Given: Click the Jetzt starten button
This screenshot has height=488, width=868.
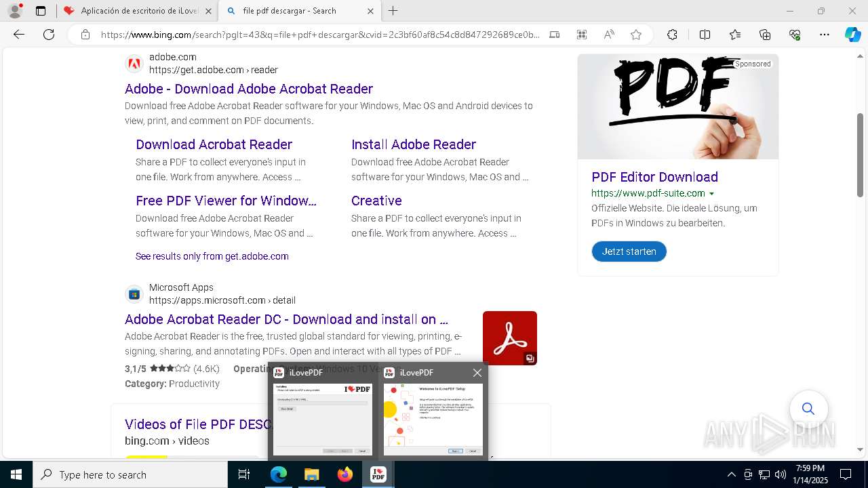Looking at the screenshot, I should [629, 251].
